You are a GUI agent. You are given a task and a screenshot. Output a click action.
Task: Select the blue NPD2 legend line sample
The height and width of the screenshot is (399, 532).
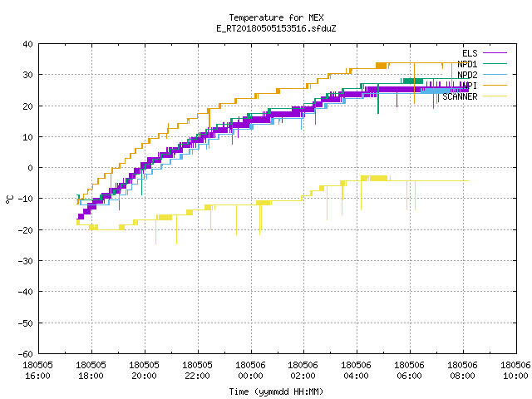495,75
